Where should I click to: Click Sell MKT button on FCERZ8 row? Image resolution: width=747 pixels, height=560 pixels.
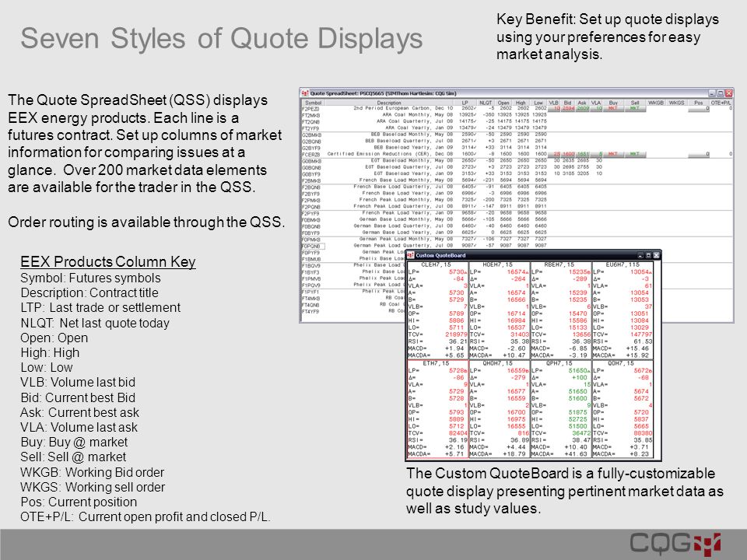635,154
